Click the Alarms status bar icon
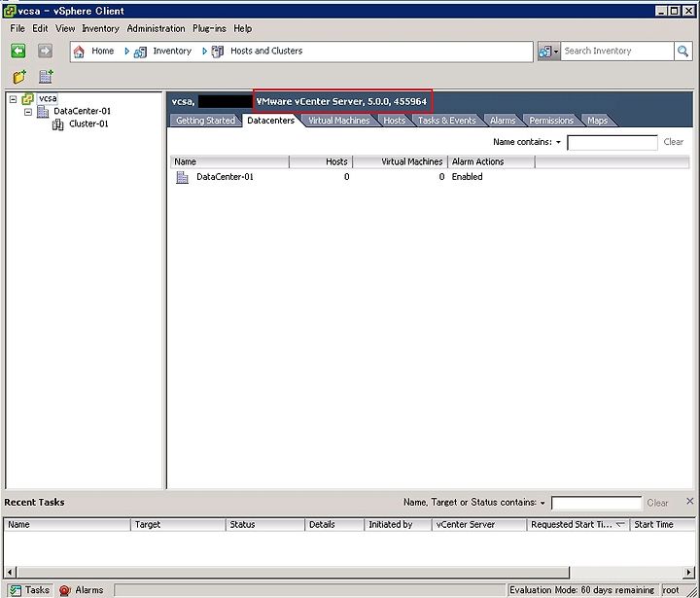The width and height of the screenshot is (700, 598). 65,590
